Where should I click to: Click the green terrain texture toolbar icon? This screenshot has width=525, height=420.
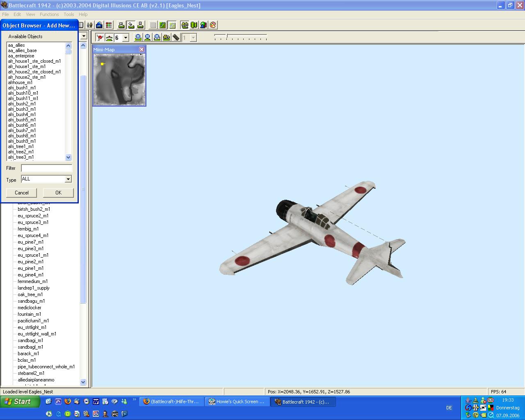(x=162, y=25)
